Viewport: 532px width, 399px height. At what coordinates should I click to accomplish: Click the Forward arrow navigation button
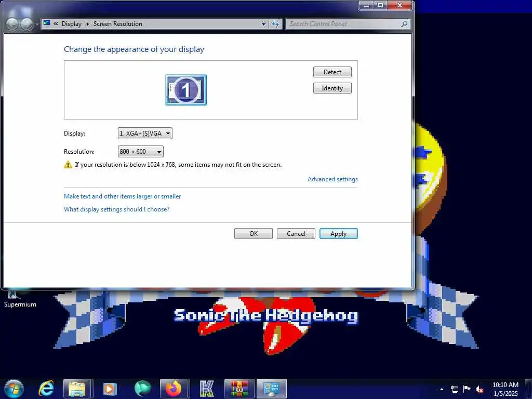click(x=26, y=24)
